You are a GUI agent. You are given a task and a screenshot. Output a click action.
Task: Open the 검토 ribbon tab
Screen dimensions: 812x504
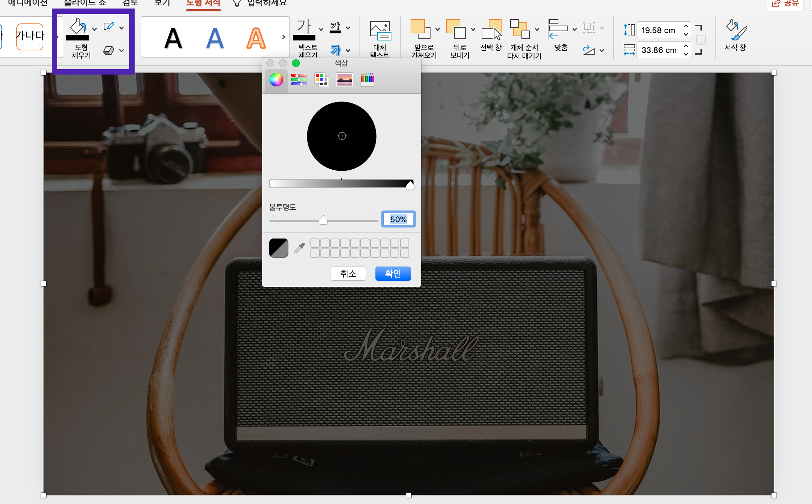pos(130,4)
